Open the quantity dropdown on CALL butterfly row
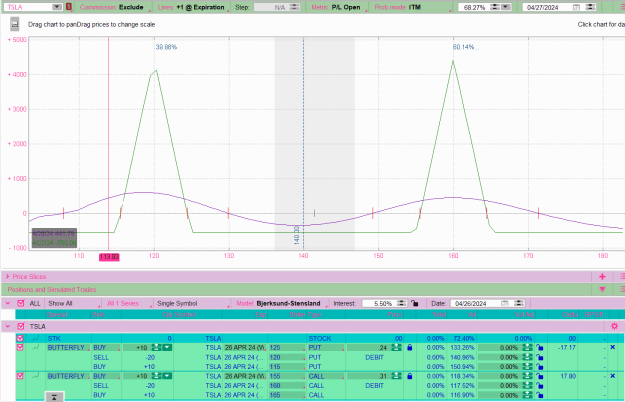The width and height of the screenshot is (625, 402). pyautogui.click(x=167, y=376)
